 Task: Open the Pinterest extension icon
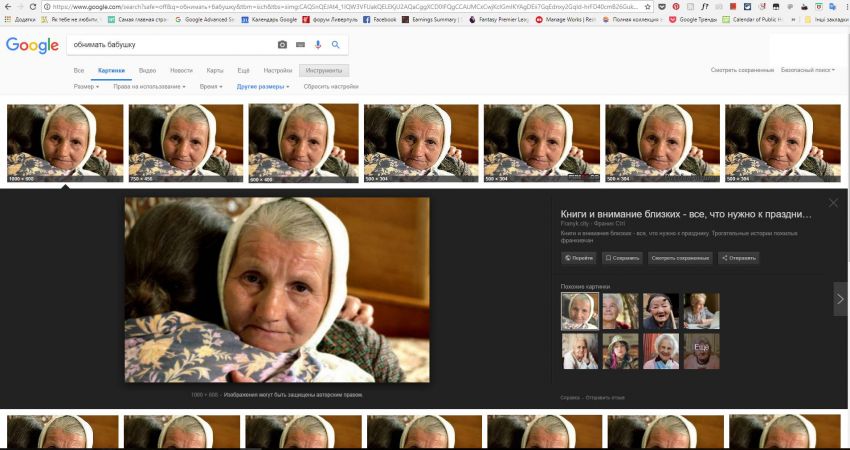coord(676,7)
